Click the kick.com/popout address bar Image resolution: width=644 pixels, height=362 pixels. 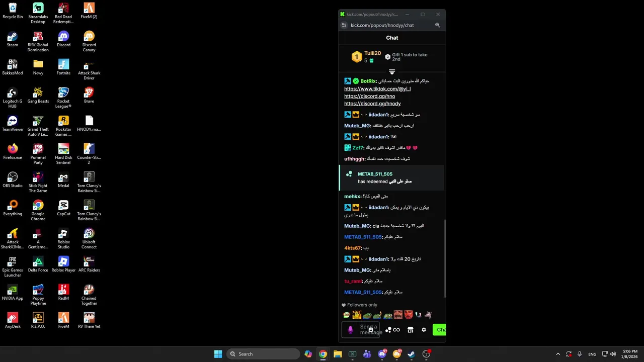coord(382,25)
